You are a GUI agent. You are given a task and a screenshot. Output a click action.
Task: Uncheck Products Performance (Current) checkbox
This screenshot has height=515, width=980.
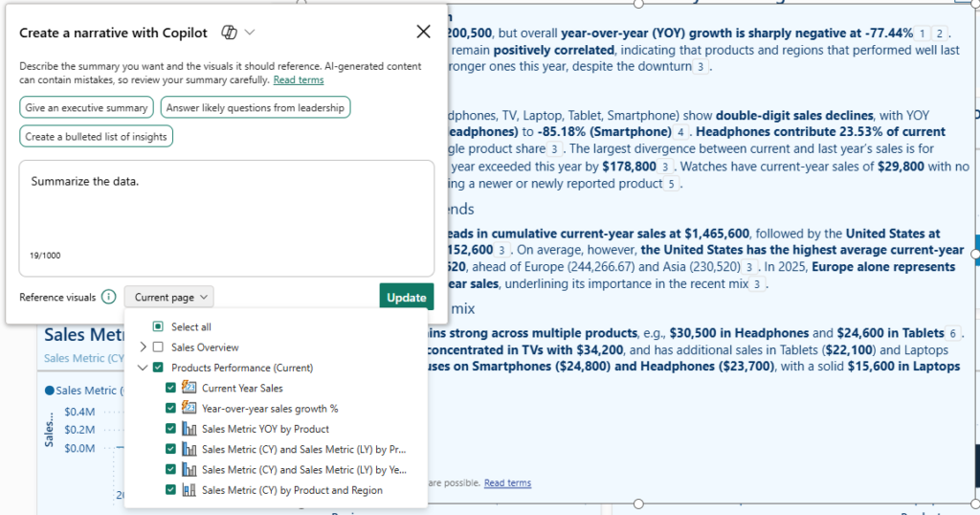(158, 368)
